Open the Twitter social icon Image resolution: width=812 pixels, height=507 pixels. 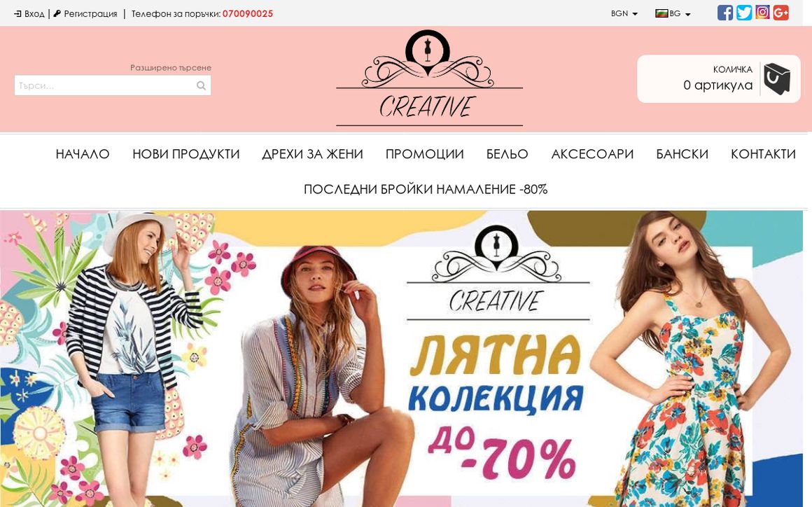point(744,13)
